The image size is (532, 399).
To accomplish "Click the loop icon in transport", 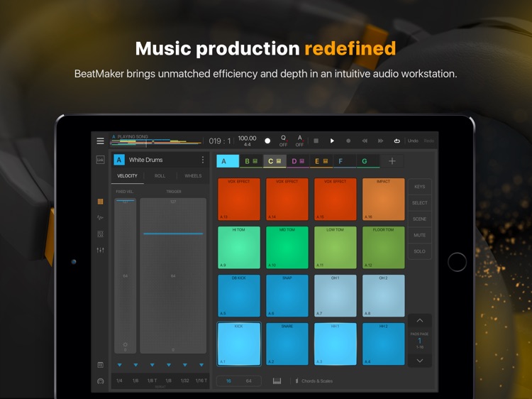I will point(397,141).
